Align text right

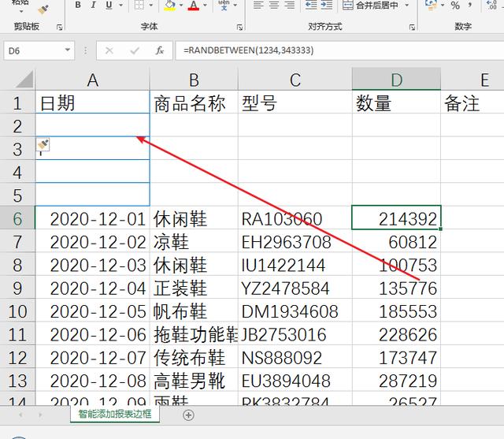[290, 6]
